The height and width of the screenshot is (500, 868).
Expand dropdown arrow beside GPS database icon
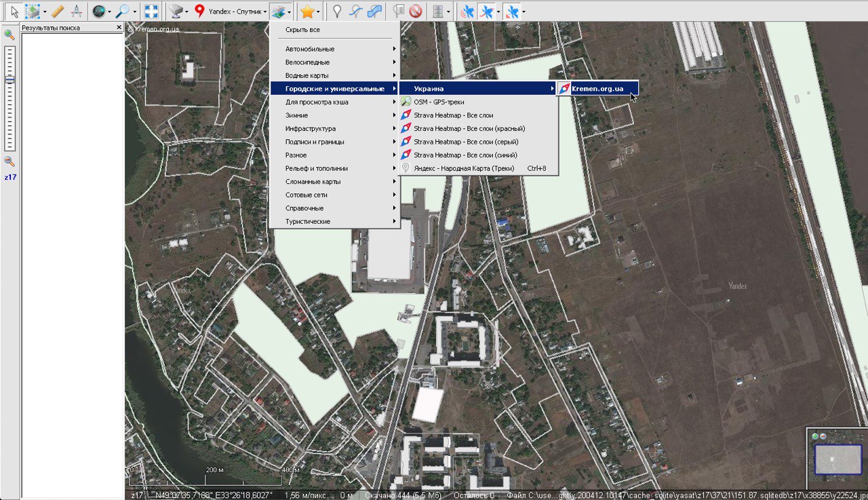(x=448, y=12)
